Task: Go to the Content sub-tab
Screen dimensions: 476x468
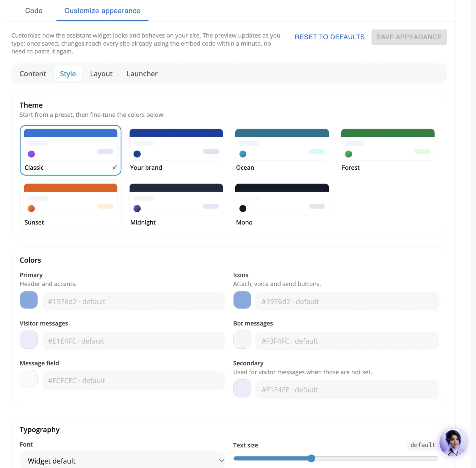Action: coord(33,74)
